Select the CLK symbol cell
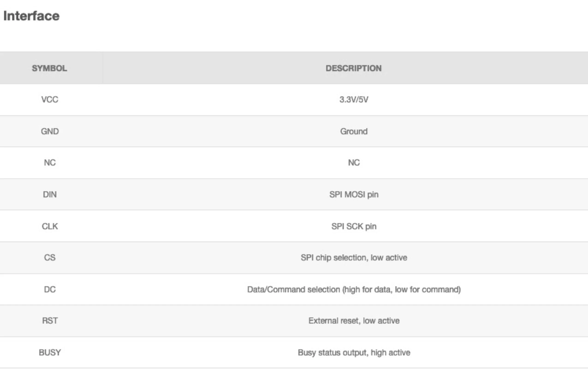Image resolution: width=588 pixels, height=369 pixels. click(50, 226)
